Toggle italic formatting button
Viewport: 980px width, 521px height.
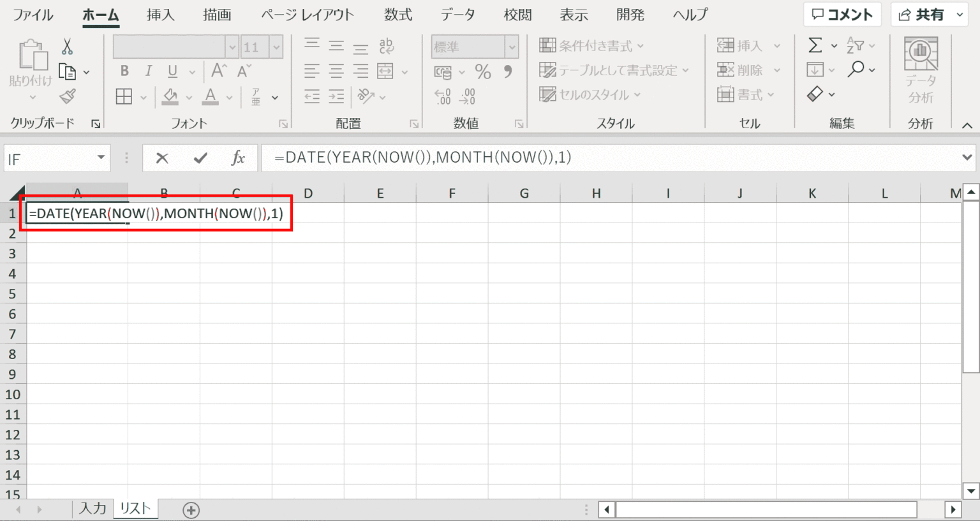148,71
